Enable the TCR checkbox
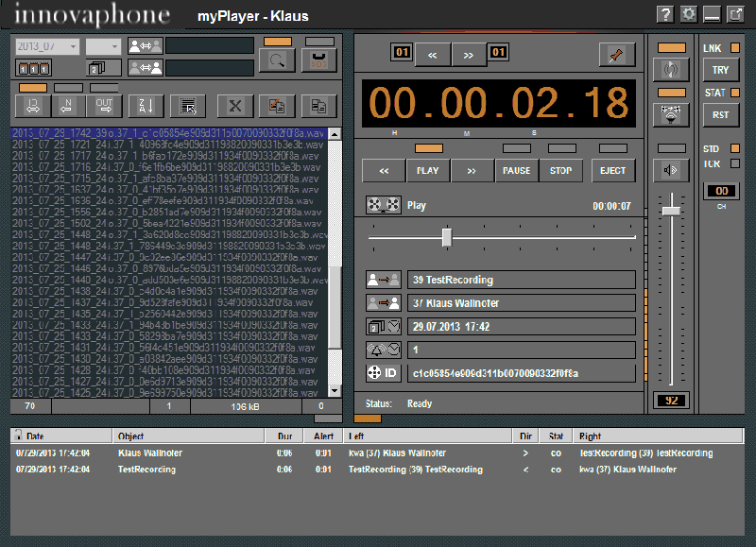The image size is (756, 547). tap(733, 162)
